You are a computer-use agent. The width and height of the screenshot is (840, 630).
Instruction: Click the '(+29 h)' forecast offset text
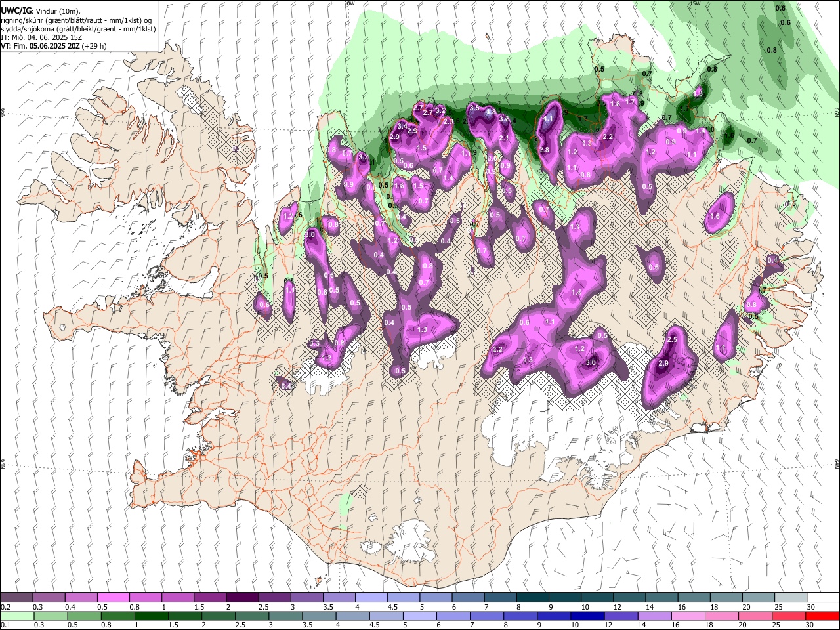click(x=94, y=46)
